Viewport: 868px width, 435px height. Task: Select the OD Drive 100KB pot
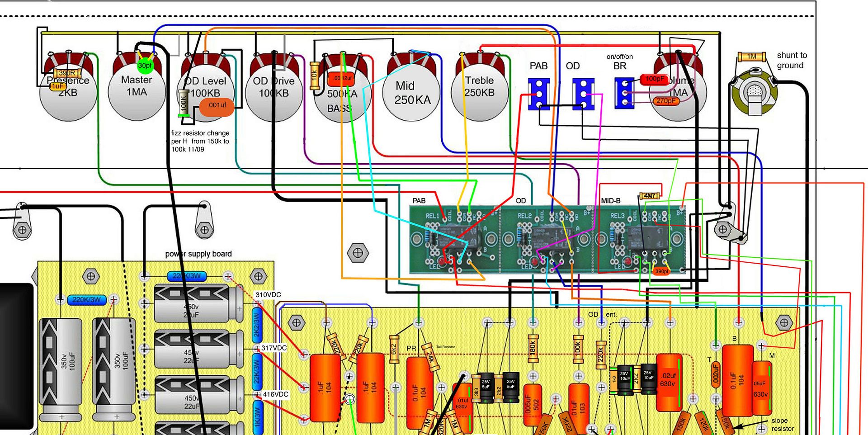click(x=274, y=93)
